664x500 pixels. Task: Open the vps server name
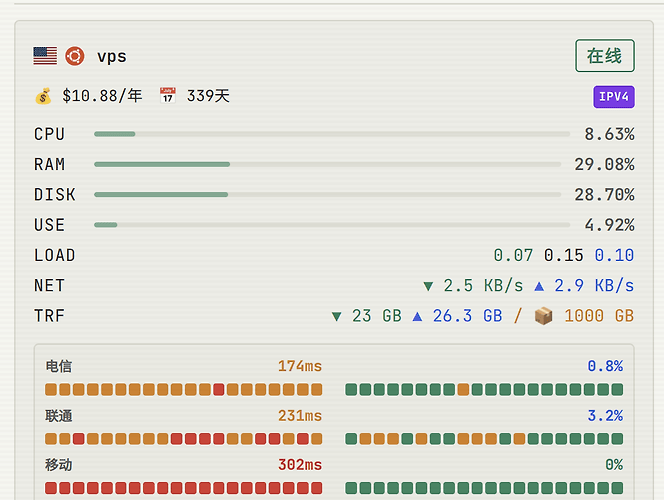click(x=112, y=56)
